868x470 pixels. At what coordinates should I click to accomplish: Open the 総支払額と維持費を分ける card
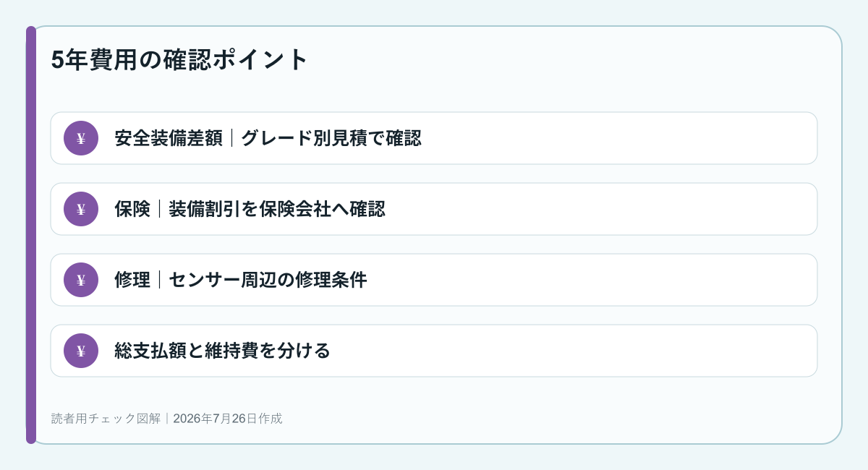[x=434, y=351]
